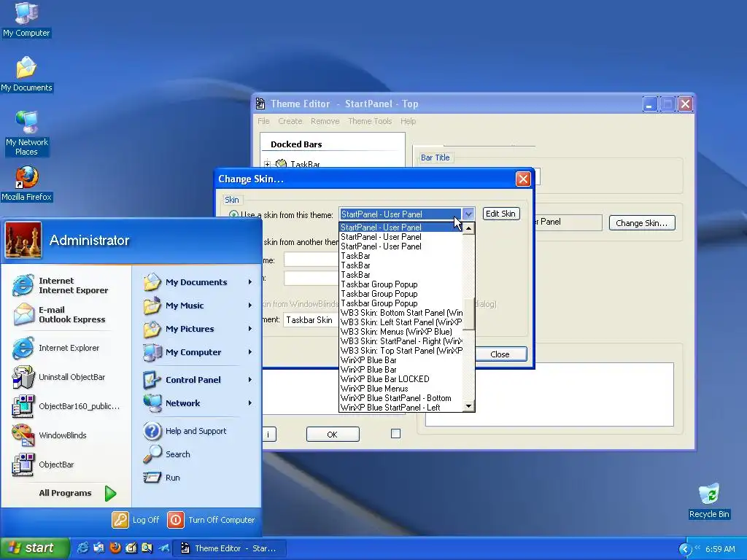Image resolution: width=747 pixels, height=560 pixels.
Task: Open the skin selection combo box arrow
Action: 468,214
